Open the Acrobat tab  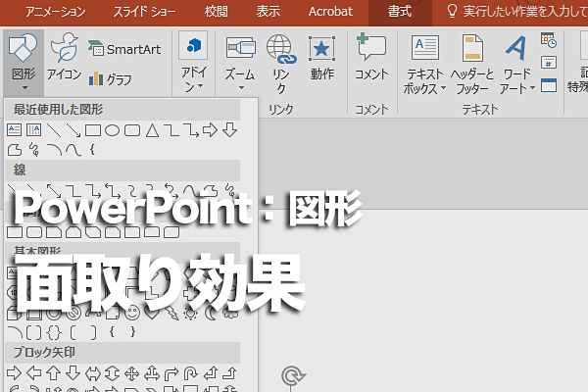(x=330, y=12)
